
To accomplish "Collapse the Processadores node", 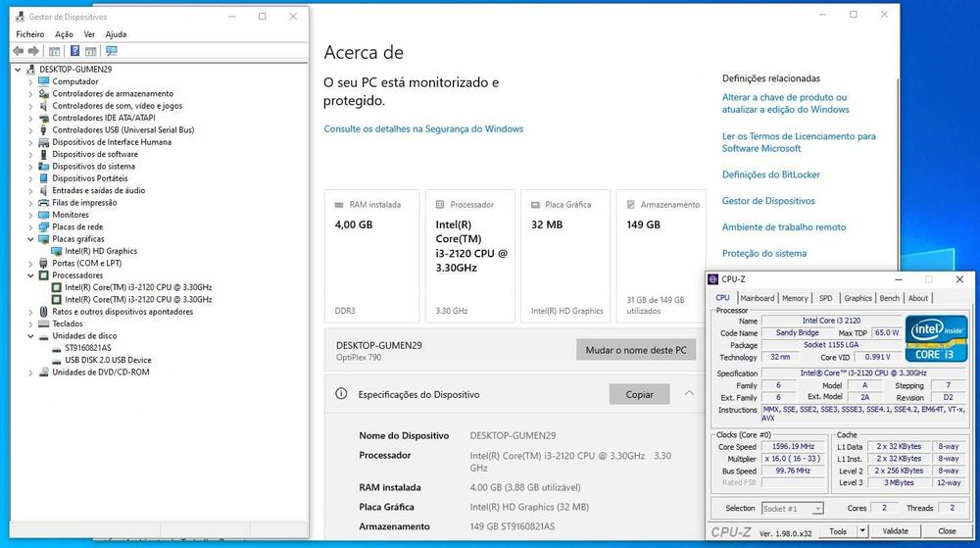I will click(30, 275).
